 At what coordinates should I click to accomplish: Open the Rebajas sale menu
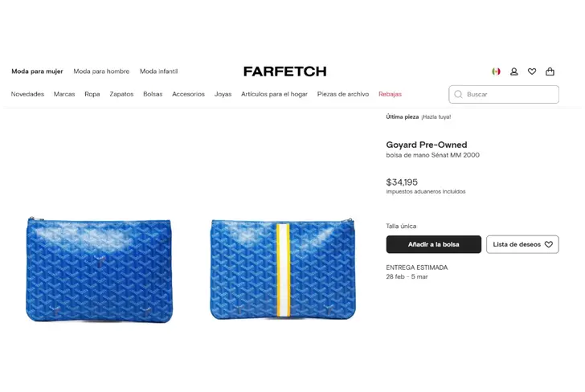click(x=390, y=94)
